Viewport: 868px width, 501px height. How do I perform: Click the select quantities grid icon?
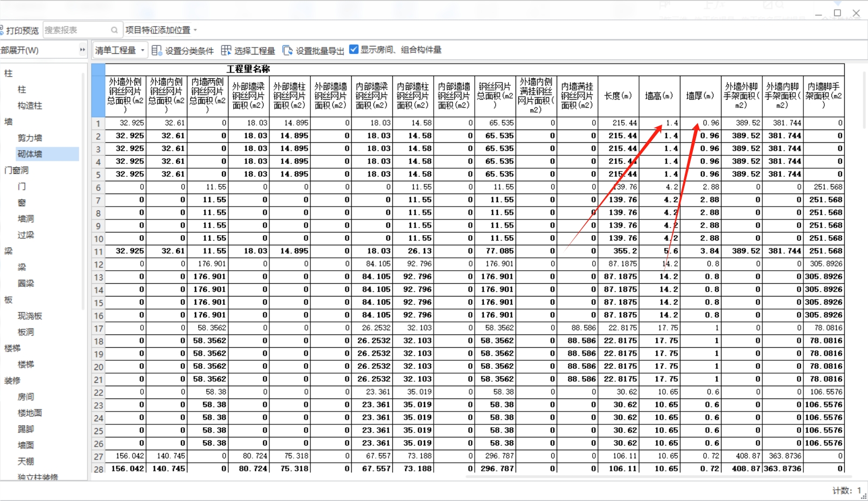tap(226, 50)
